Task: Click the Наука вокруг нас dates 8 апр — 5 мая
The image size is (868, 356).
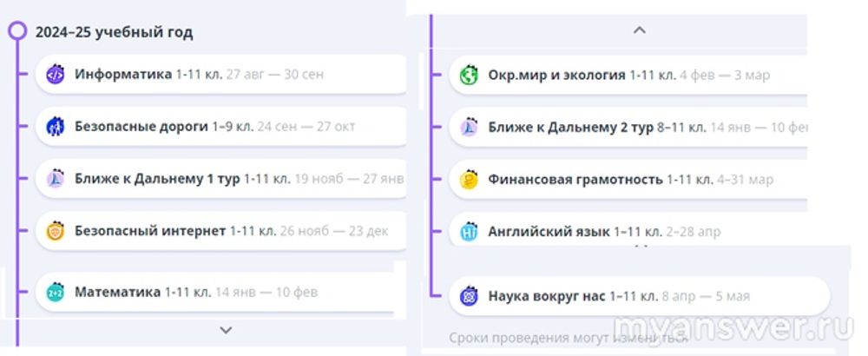Action: tap(706, 296)
